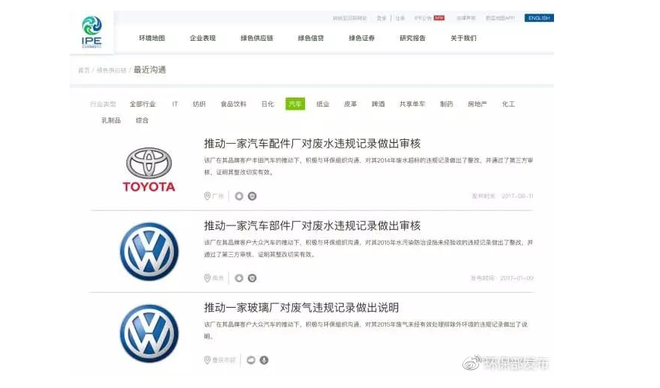Select the highlighted 汽车 filter
Image resolution: width=660 pixels, height=388 pixels.
295,104
